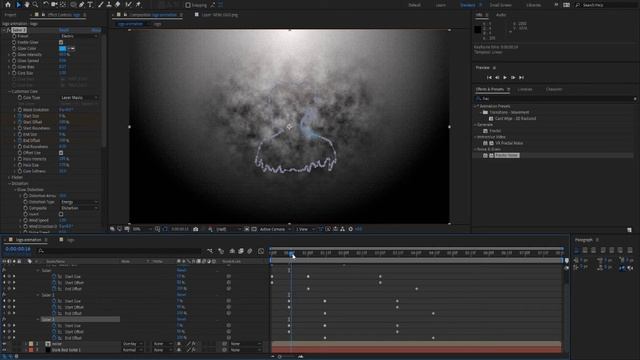The width and height of the screenshot is (640, 360).
Task: Select the Rotation tool
Action: (x=46, y=4)
